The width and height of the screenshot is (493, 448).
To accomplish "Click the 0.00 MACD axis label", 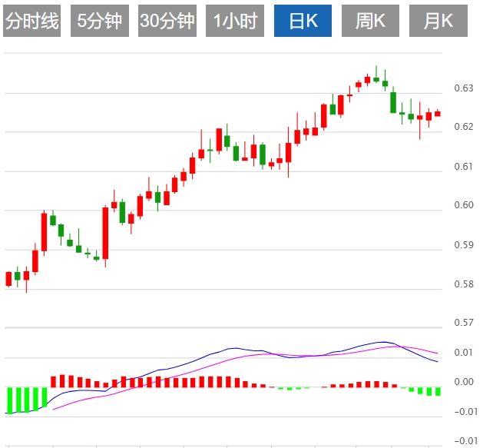I will point(464,382).
